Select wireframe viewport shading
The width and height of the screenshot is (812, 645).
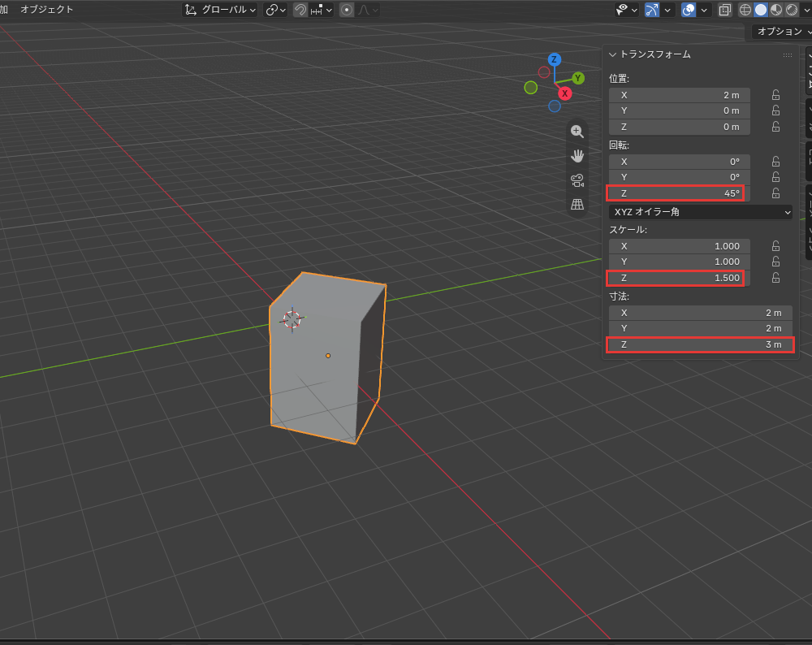pyautogui.click(x=745, y=10)
